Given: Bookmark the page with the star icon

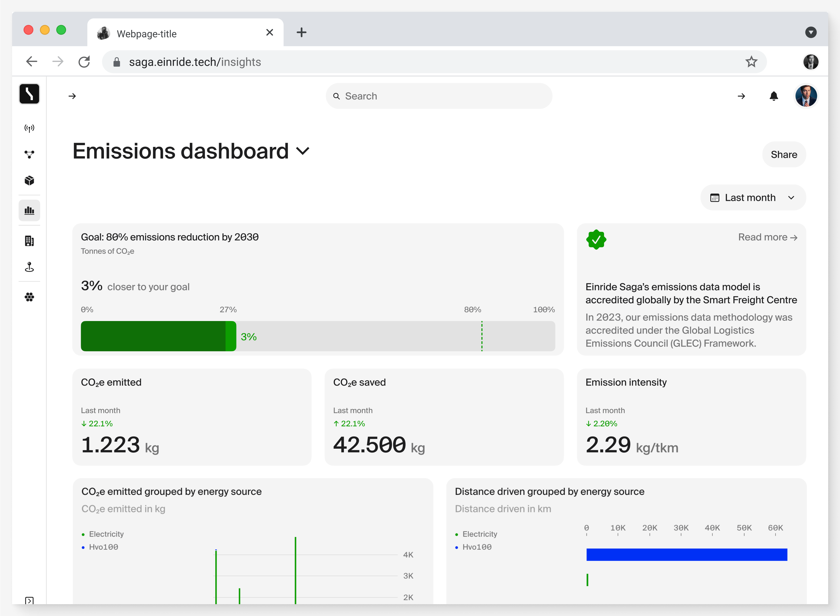Looking at the screenshot, I should pyautogui.click(x=751, y=62).
